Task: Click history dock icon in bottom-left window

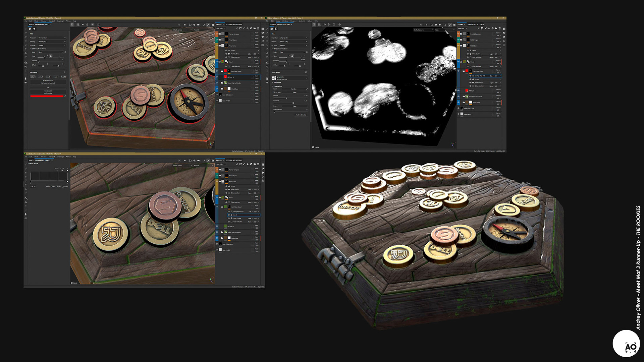Action: tap(263, 177)
